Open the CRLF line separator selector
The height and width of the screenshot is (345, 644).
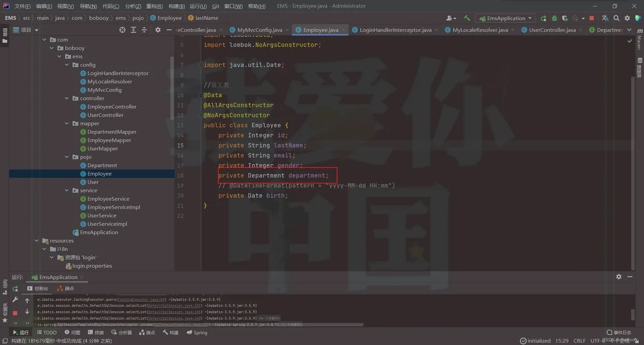coord(580,341)
